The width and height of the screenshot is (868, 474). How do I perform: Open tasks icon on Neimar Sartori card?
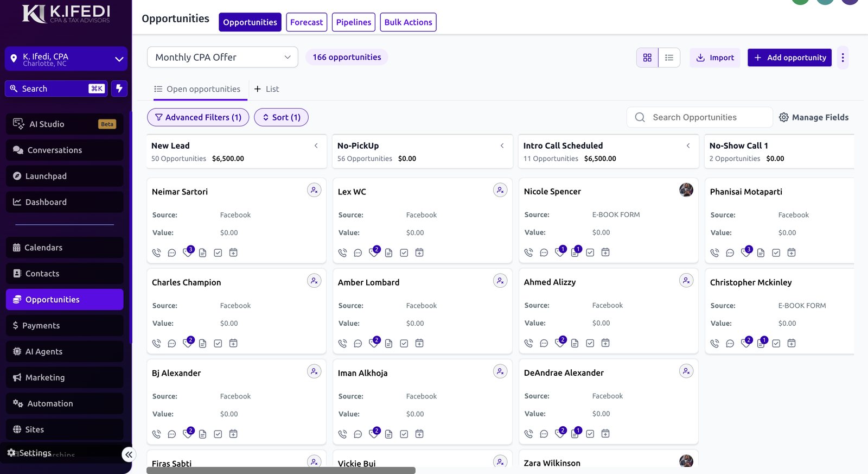[218, 252]
